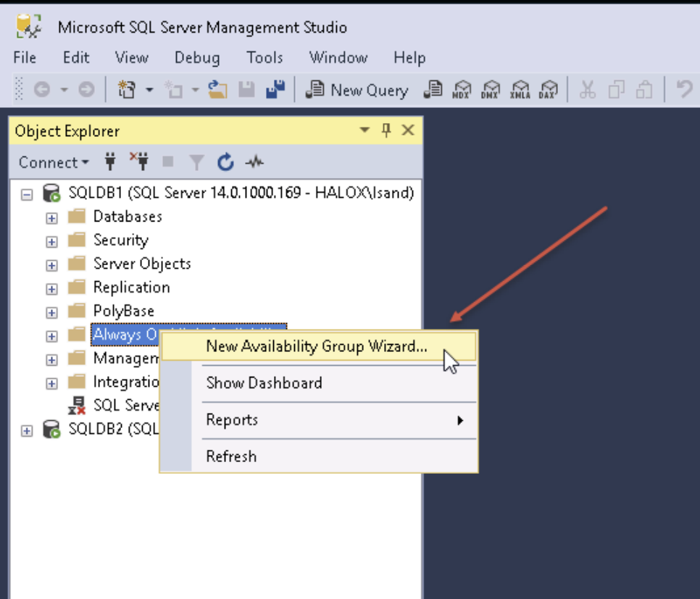This screenshot has width=700, height=599.
Task: Click the New Query toolbar button
Action: [x=357, y=90]
